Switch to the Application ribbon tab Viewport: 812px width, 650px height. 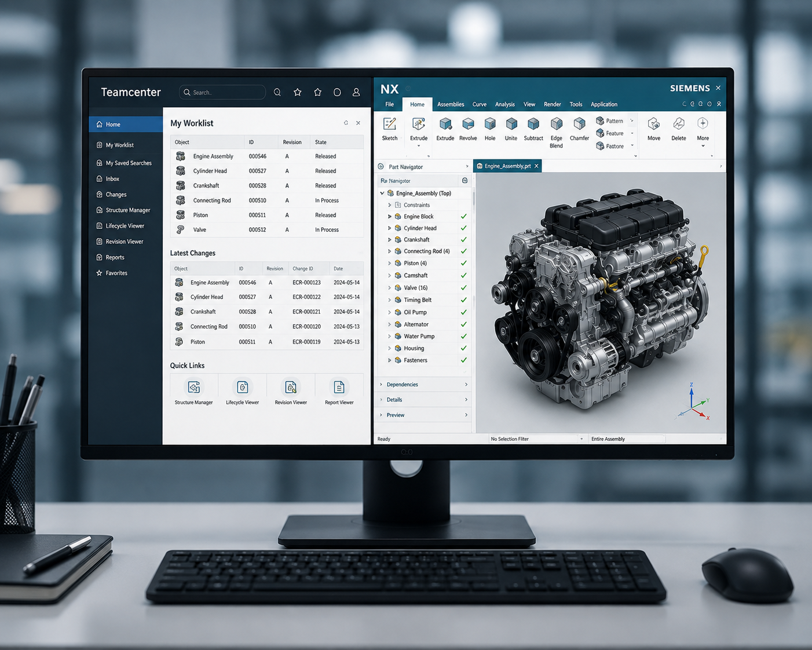[x=604, y=104]
